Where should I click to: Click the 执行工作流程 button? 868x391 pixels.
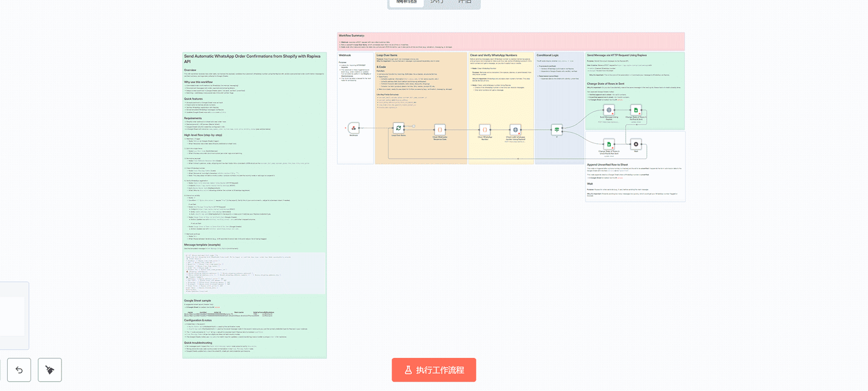point(433,370)
